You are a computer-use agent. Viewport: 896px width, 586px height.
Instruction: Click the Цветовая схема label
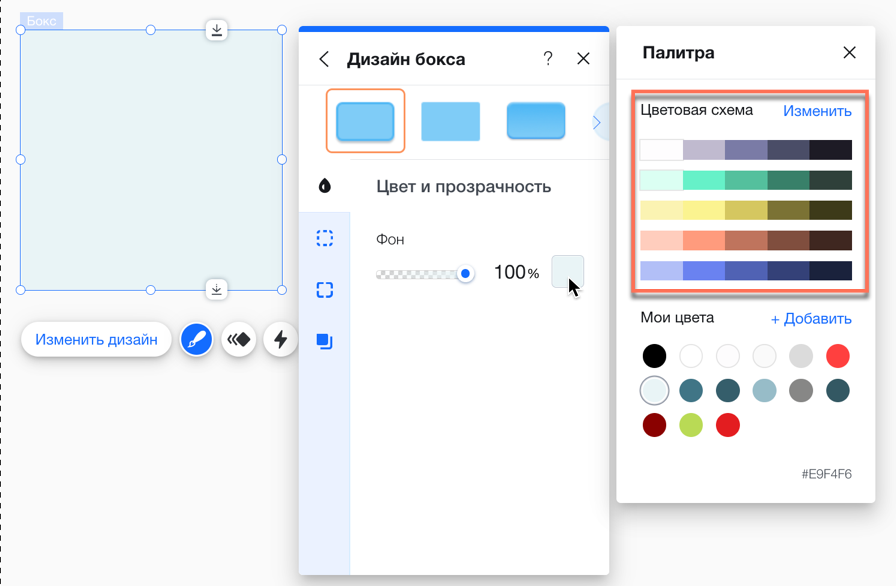[x=697, y=110]
